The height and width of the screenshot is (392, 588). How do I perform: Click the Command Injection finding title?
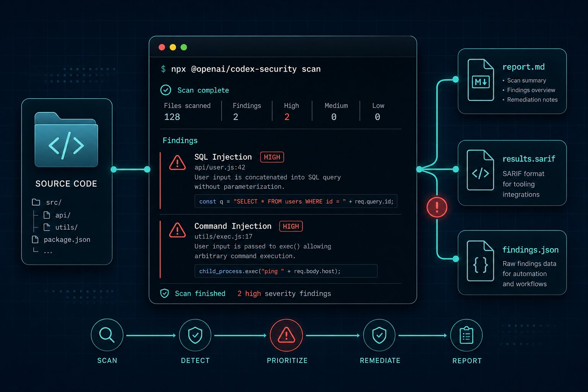(x=233, y=226)
